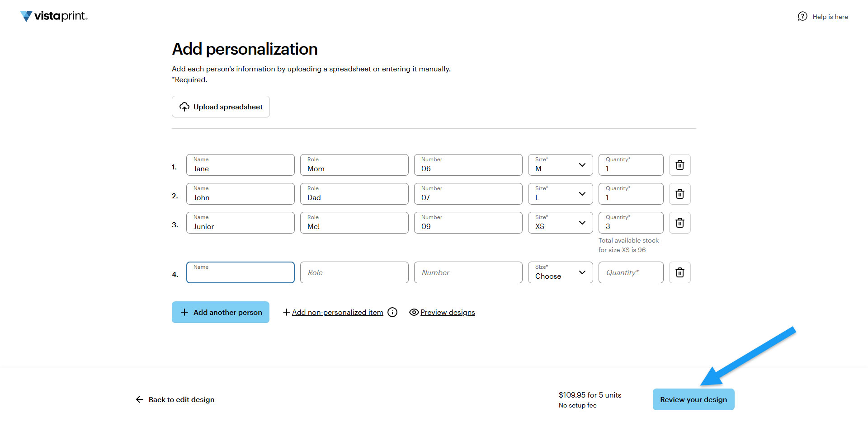This screenshot has height=431, width=868.
Task: Show info about non-personalized item
Action: point(392,312)
